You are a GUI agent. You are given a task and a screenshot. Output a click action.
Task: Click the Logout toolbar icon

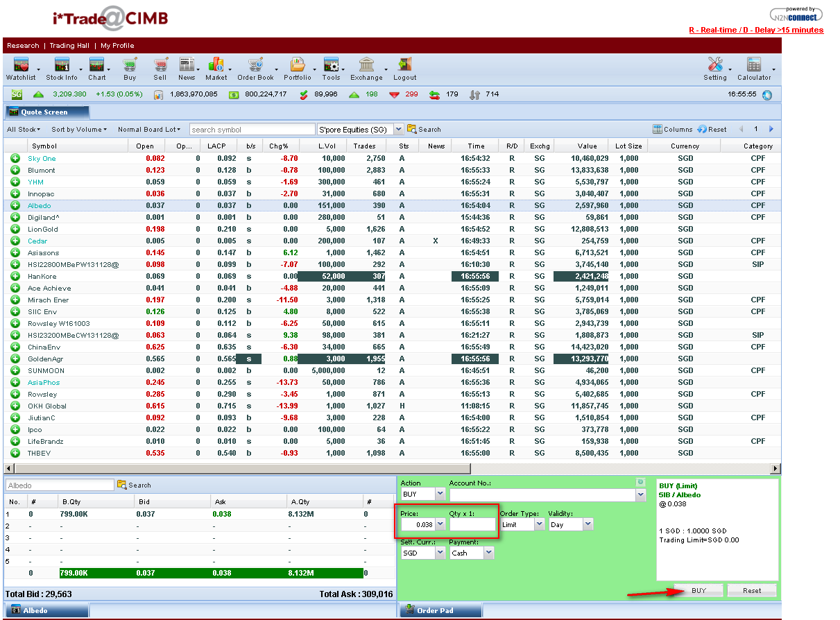tap(405, 65)
